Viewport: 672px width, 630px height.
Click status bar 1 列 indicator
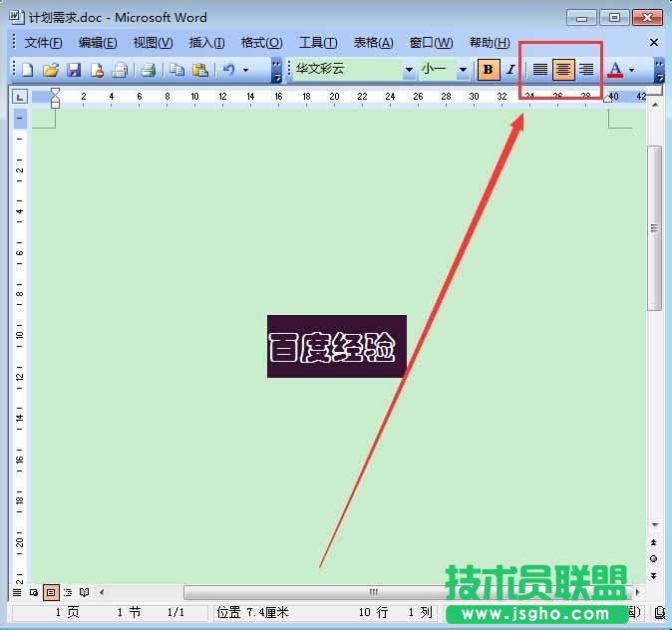(420, 612)
